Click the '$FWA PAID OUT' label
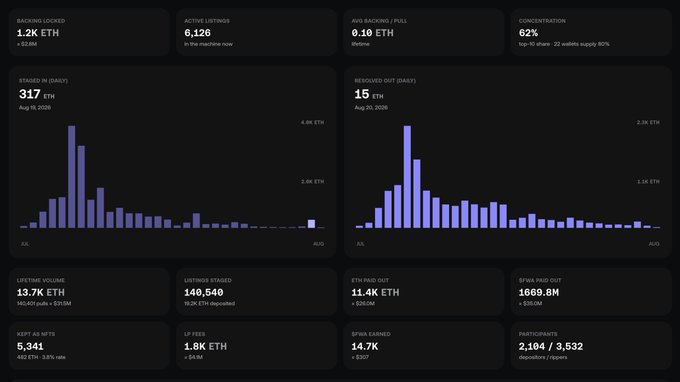This screenshot has height=382, width=680. tap(539, 281)
